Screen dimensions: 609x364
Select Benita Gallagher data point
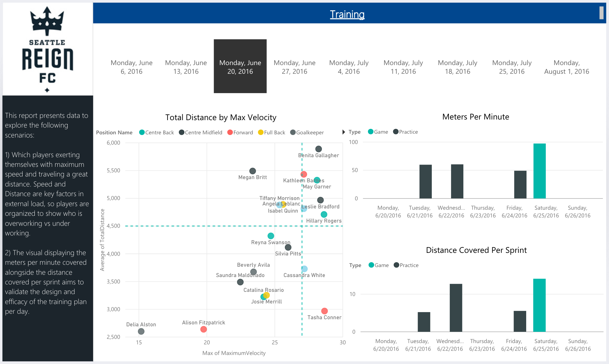coord(318,149)
